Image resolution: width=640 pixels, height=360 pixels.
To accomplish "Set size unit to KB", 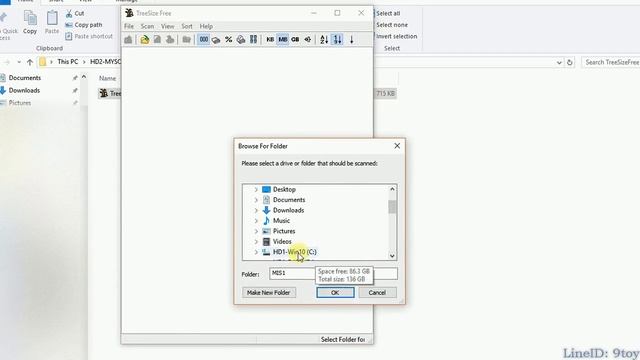I will pos(270,40).
